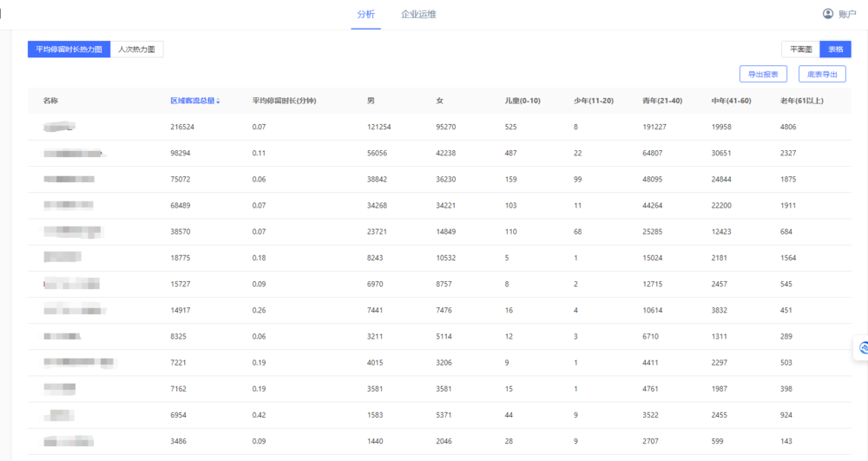Select the cell with total 216524
The image size is (868, 461).
[182, 127]
